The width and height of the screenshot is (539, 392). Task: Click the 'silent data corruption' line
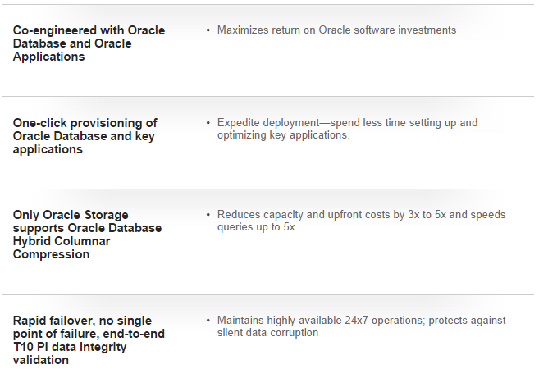click(x=267, y=333)
